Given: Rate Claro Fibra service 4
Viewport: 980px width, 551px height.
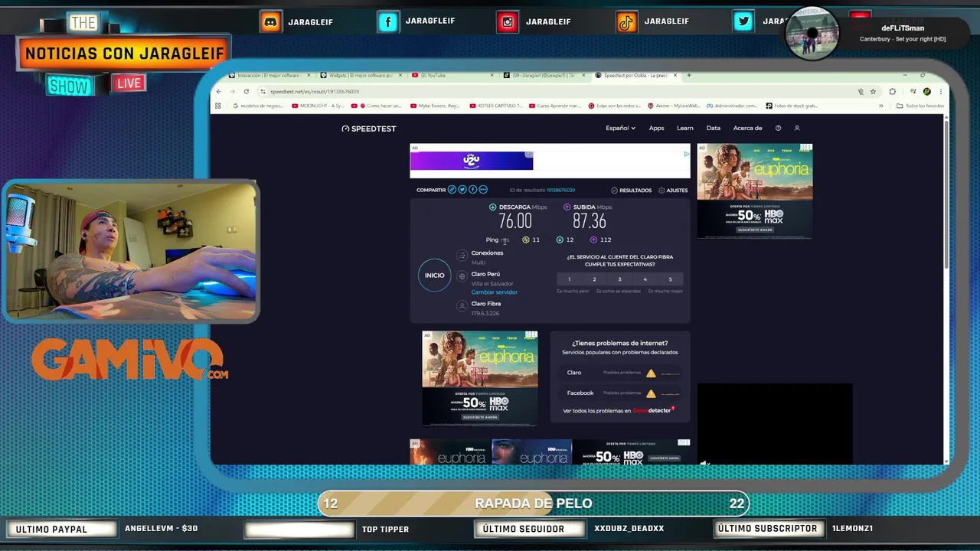Looking at the screenshot, I should [645, 279].
